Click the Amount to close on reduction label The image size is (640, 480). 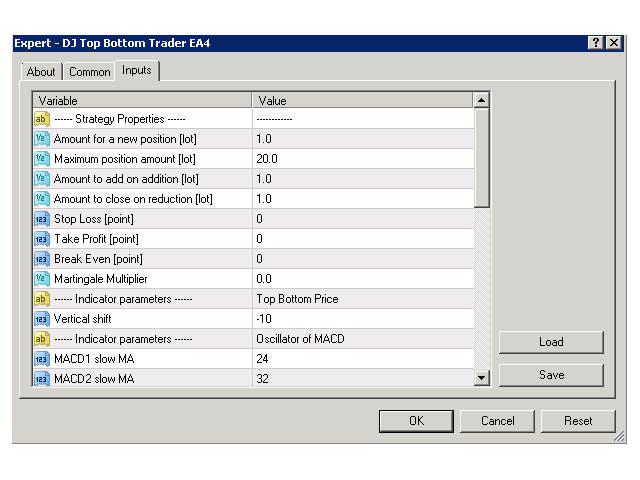pos(133,199)
